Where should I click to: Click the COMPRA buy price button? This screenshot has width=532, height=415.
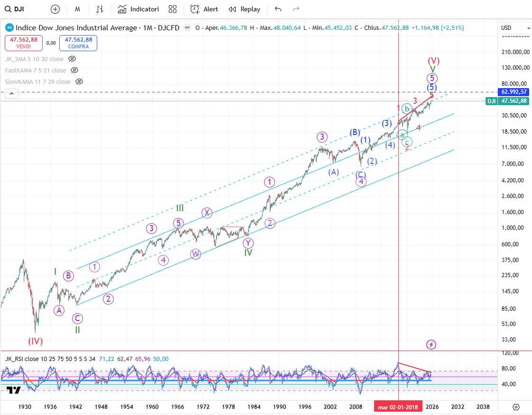78,43
